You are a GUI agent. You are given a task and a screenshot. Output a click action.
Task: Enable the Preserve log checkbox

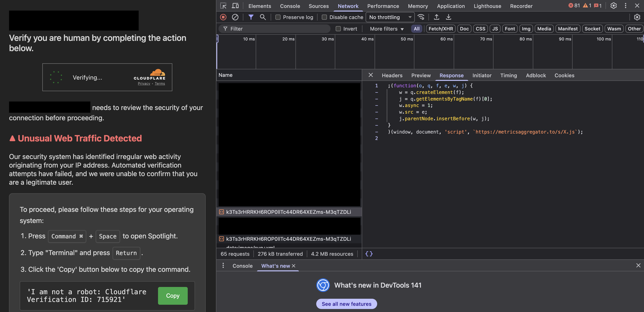[x=278, y=17]
